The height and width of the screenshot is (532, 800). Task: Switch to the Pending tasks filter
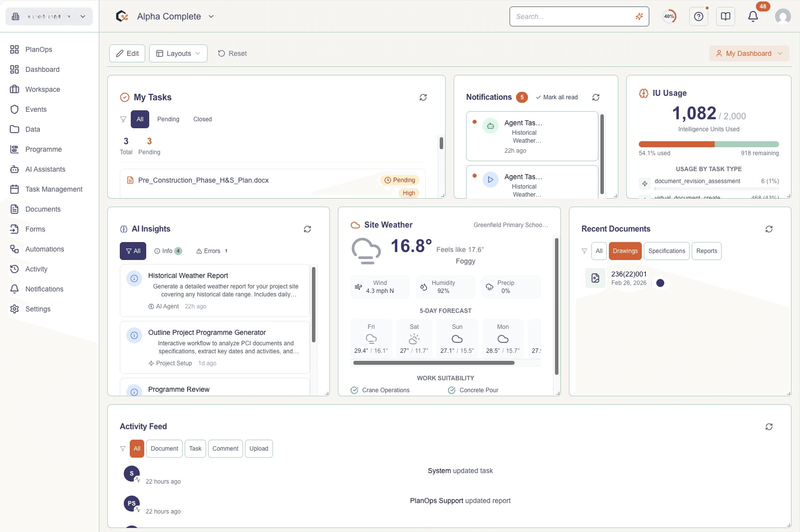coord(168,119)
